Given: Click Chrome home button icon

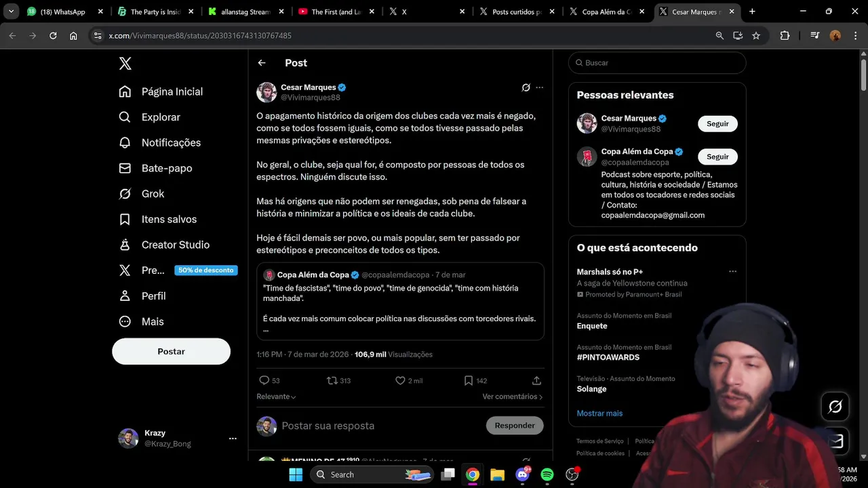Looking at the screenshot, I should click(73, 36).
